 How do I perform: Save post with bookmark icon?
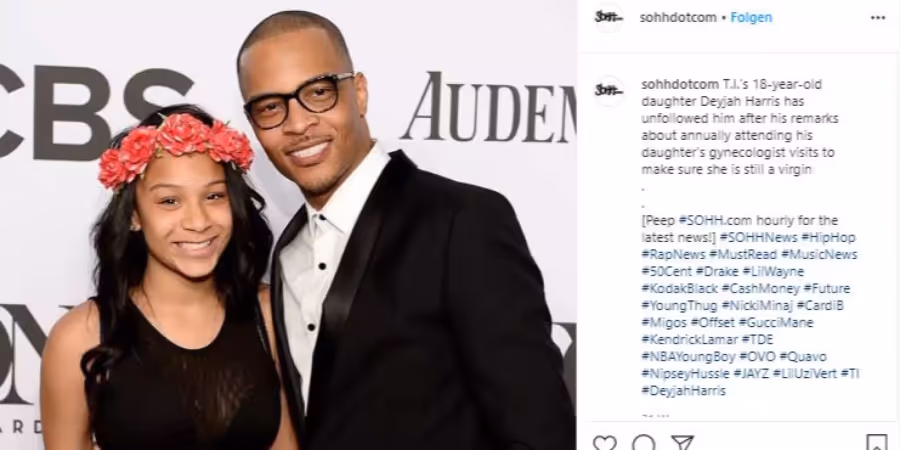pyautogui.click(x=876, y=443)
